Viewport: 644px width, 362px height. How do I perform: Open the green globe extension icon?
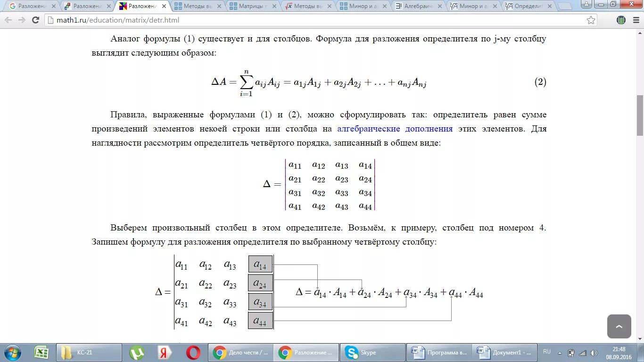click(621, 20)
